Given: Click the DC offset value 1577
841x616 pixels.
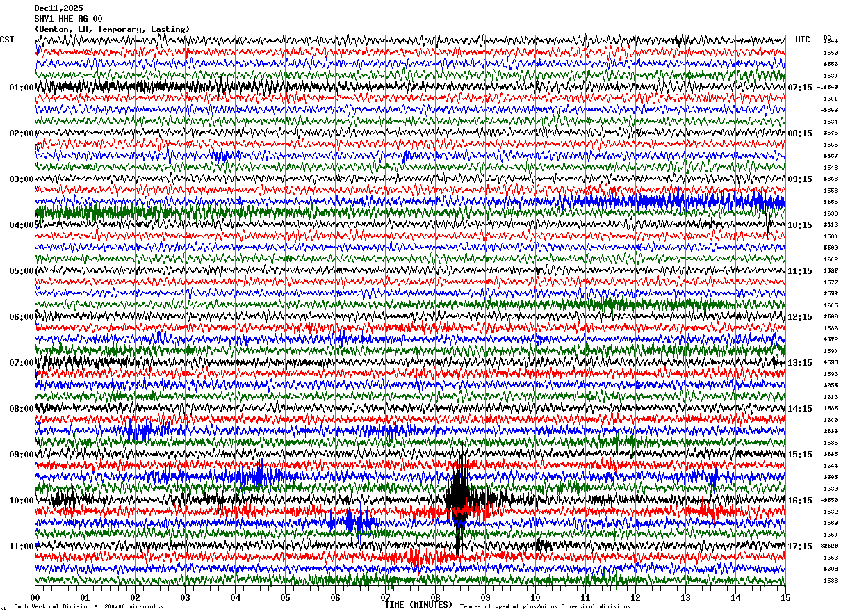Looking at the screenshot, I should coord(831,282).
